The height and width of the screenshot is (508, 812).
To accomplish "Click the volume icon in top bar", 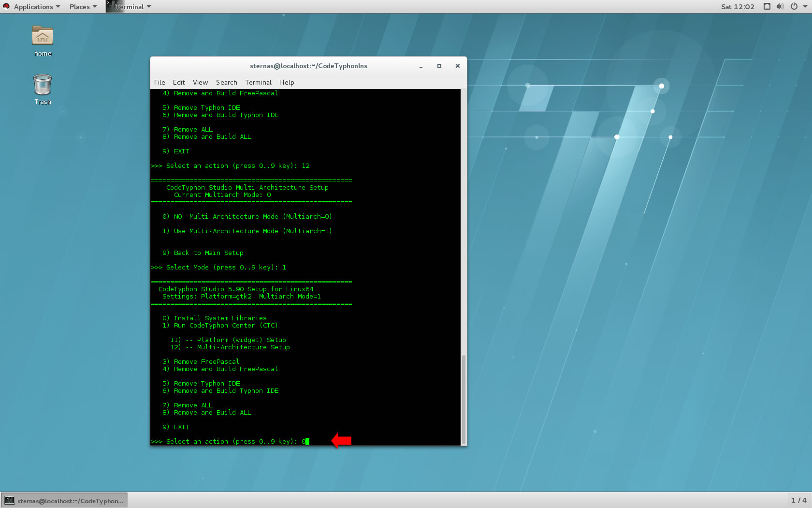I will [780, 6].
